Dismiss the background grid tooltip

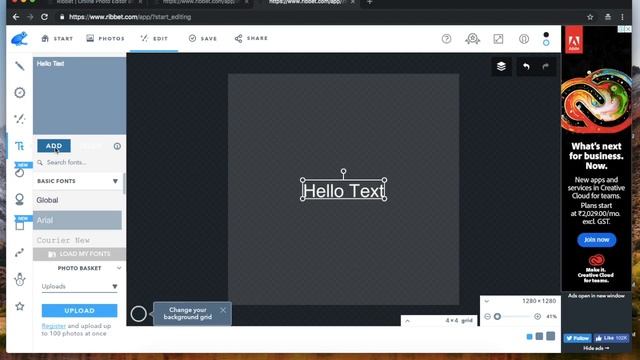coord(223,310)
